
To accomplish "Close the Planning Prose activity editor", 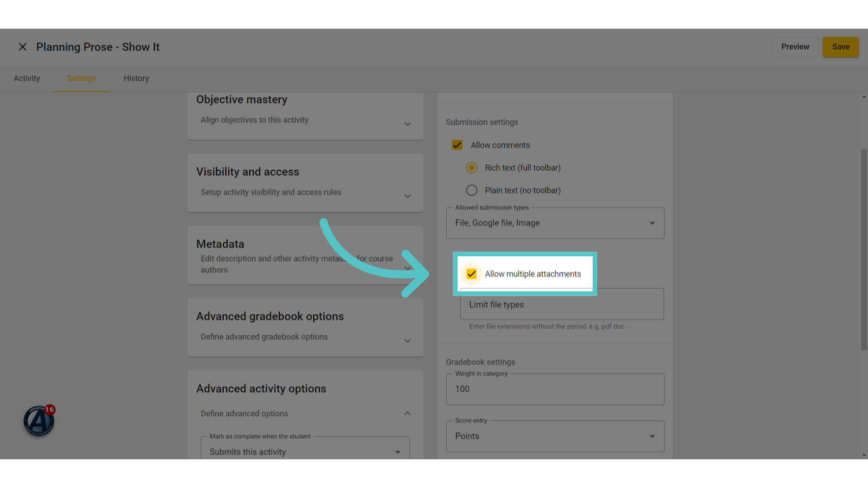I will coord(23,47).
